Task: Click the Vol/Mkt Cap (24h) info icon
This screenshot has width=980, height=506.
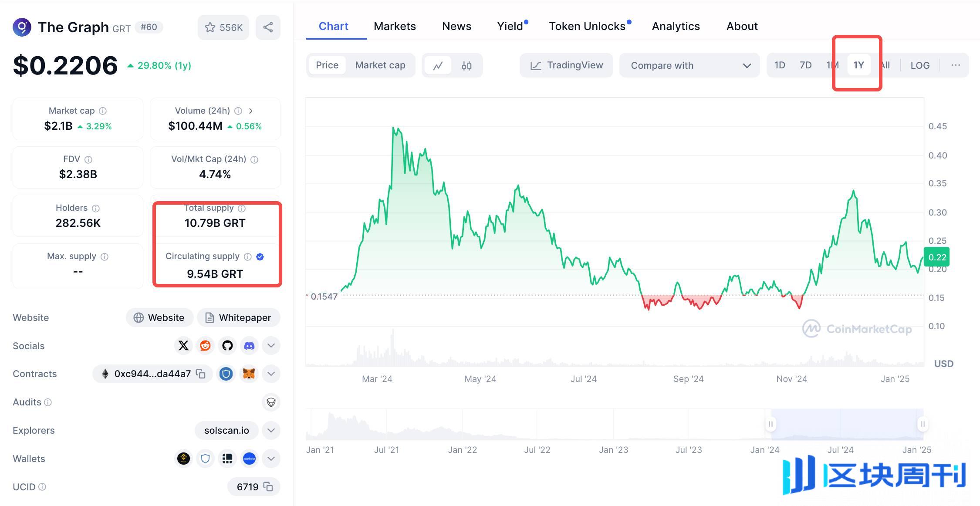Action: [x=254, y=159]
